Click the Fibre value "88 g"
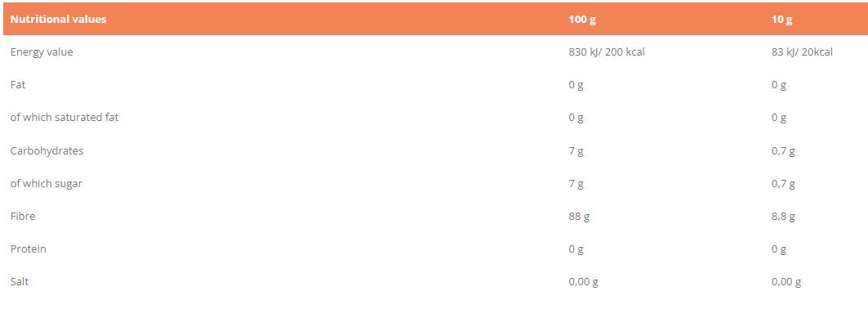Viewport: 868px width, 309px height. (579, 217)
